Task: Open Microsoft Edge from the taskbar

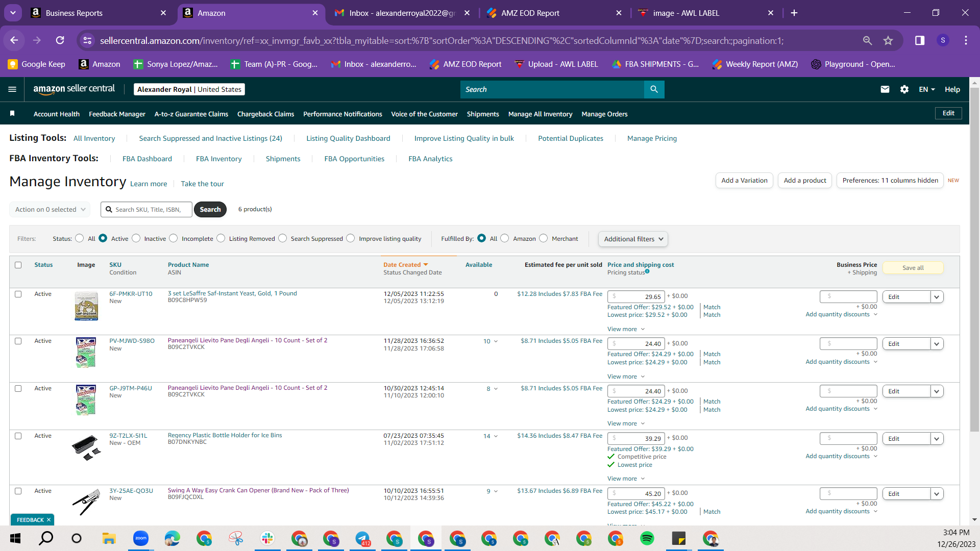Action: click(172, 538)
